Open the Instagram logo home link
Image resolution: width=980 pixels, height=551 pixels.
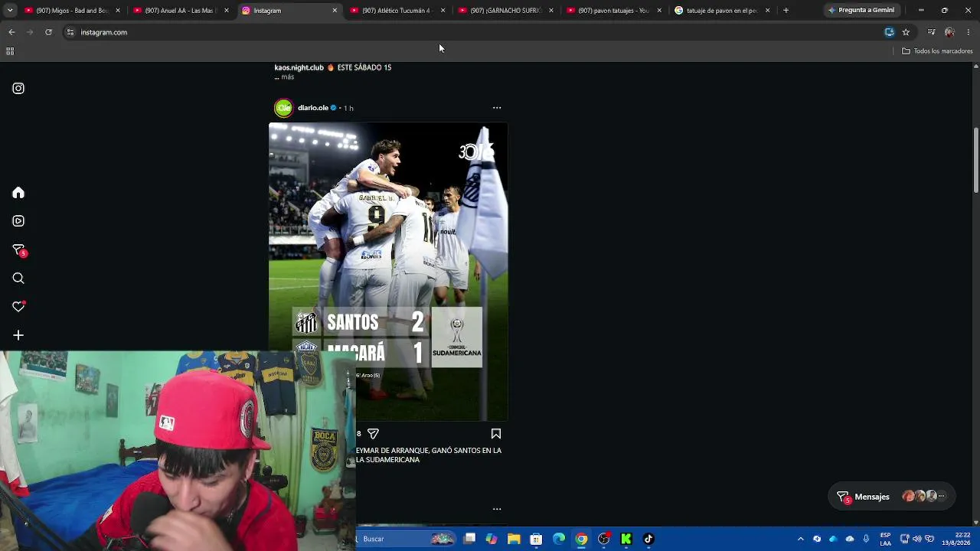pyautogui.click(x=18, y=88)
